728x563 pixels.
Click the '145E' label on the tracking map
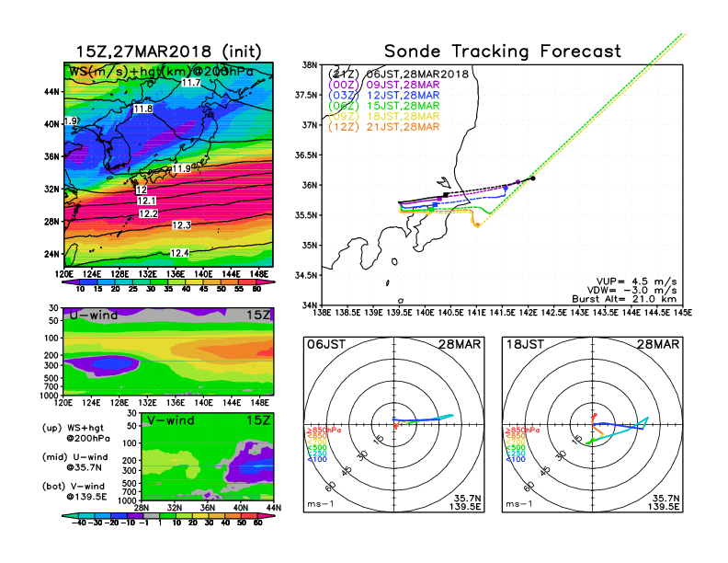click(682, 313)
